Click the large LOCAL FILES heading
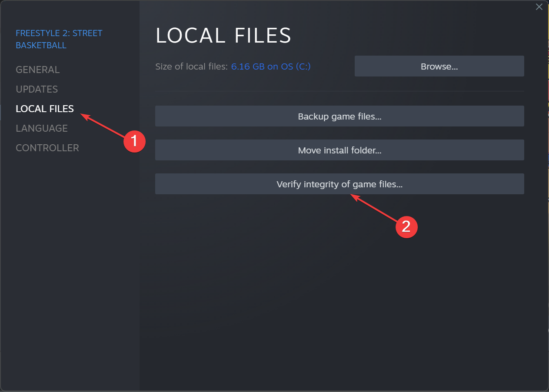549x392 pixels. pyautogui.click(x=223, y=35)
